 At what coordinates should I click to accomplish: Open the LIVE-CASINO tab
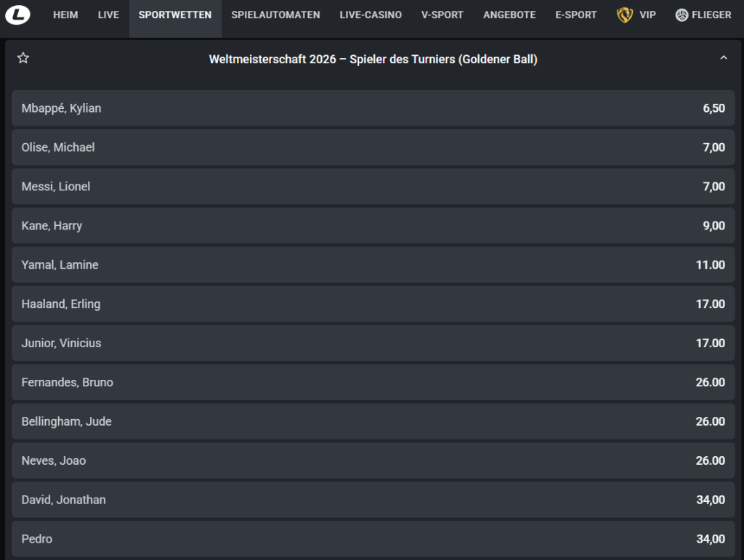[x=371, y=15]
